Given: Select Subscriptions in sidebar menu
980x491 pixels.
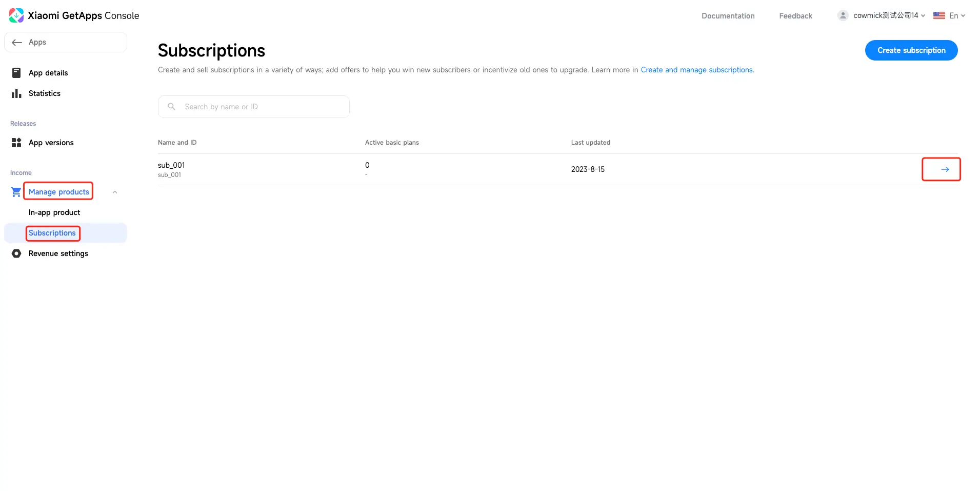Looking at the screenshot, I should [52, 233].
